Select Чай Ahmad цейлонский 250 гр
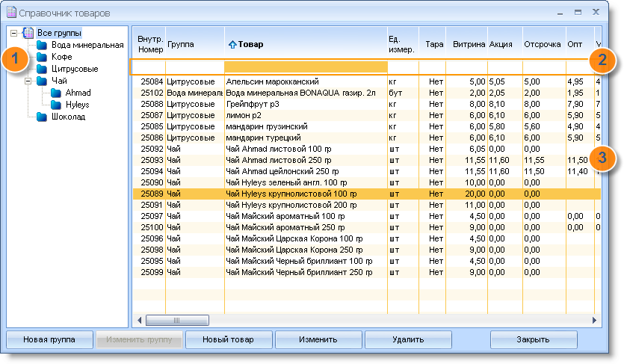Image resolution: width=624 pixels, height=364 pixels. coord(366,171)
